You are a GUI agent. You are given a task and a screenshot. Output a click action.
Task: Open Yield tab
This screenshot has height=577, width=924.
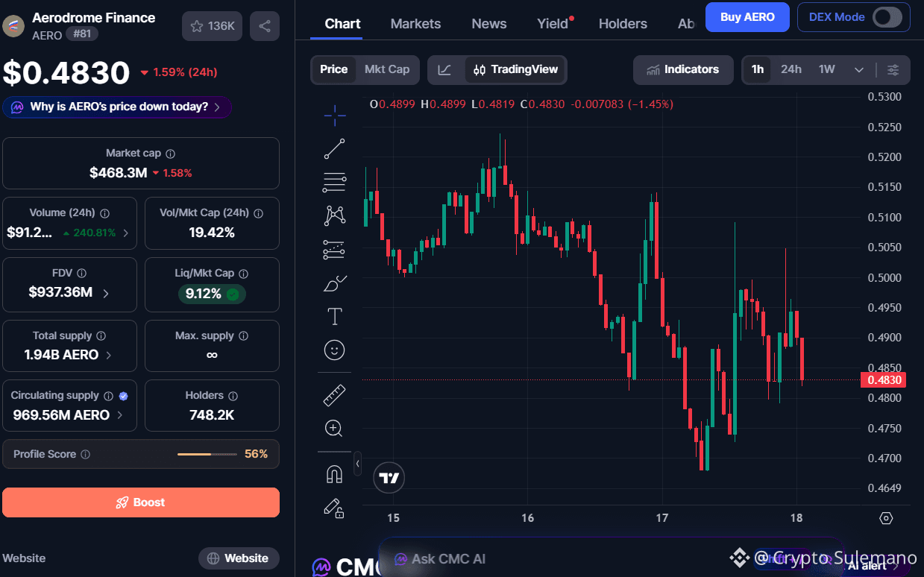point(553,24)
